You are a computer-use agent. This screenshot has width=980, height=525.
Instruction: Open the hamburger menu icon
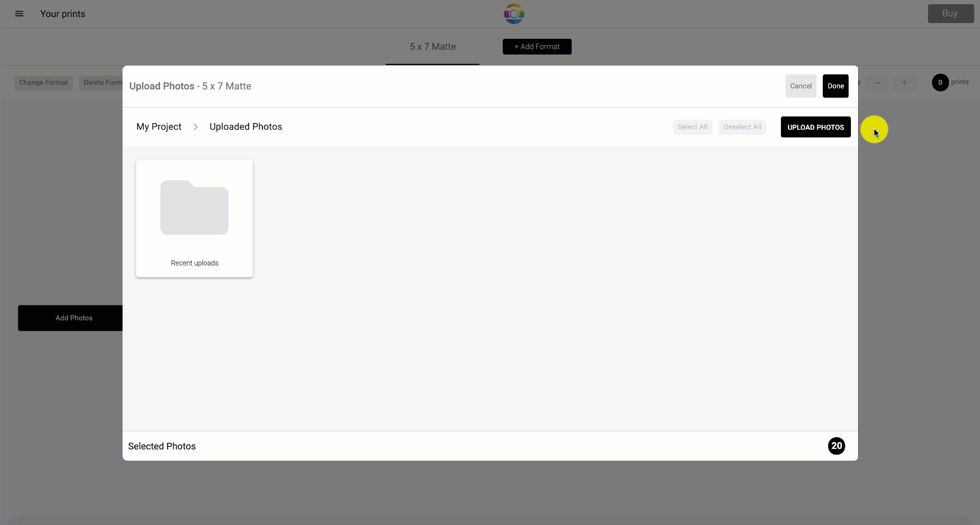(19, 14)
